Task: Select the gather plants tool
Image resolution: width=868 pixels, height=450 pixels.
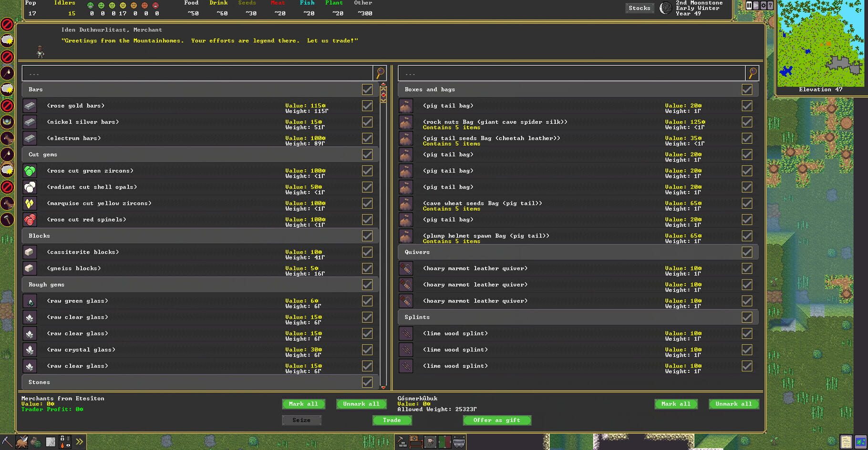Action: click(x=35, y=441)
